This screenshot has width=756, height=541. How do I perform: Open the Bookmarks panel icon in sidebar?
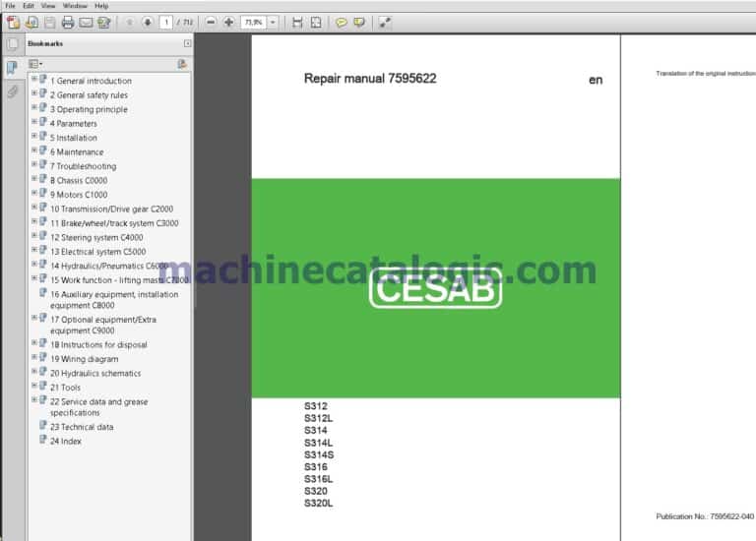[13, 68]
